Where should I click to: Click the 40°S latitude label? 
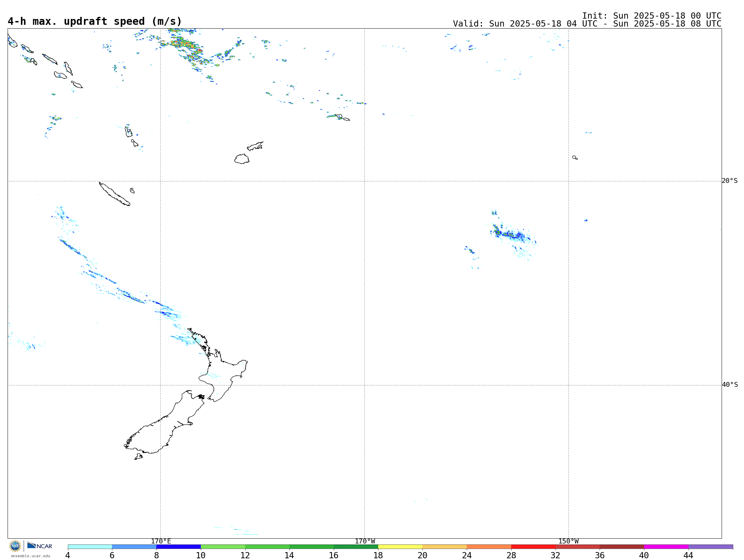pyautogui.click(x=730, y=385)
